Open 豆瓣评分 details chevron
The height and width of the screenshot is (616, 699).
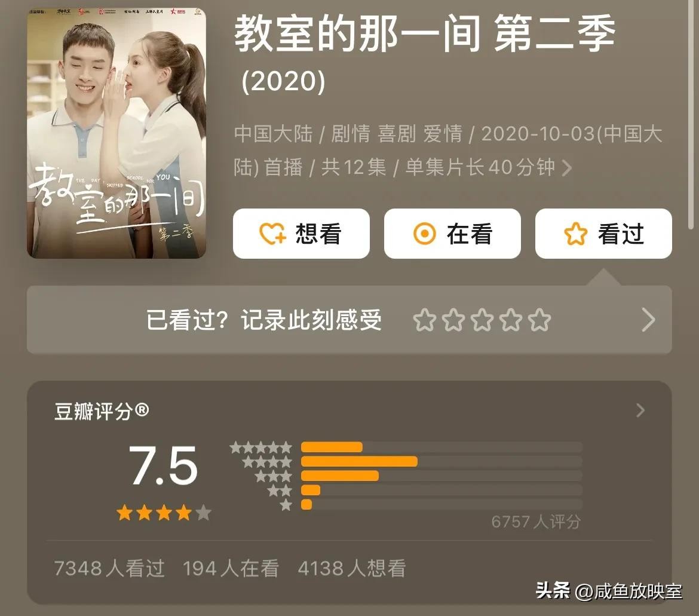(640, 410)
